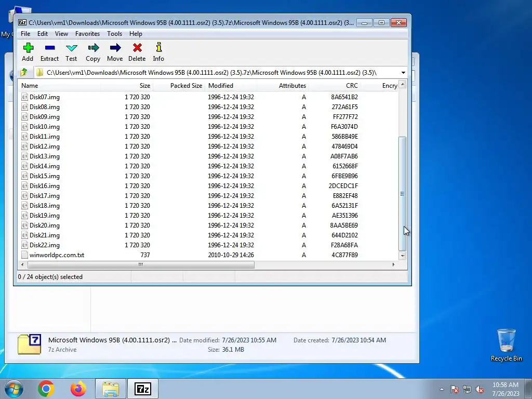Select the Disk15.img file name

point(45,176)
